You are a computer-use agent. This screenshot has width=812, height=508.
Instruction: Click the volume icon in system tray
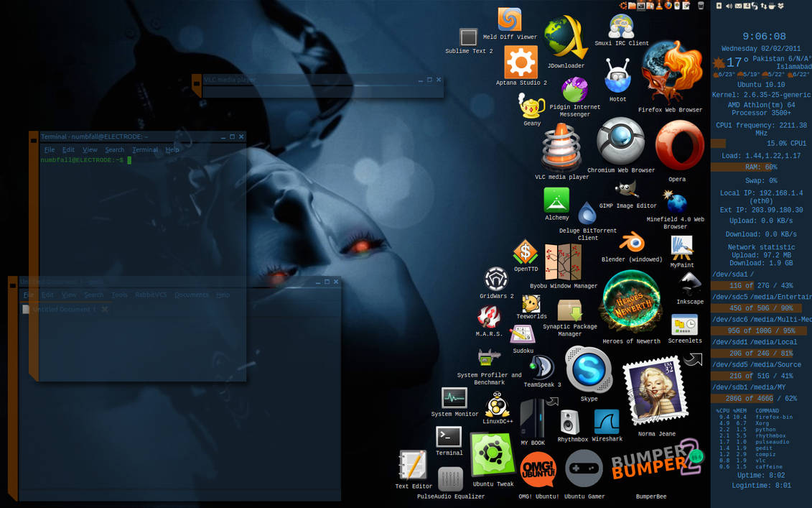[x=729, y=6]
